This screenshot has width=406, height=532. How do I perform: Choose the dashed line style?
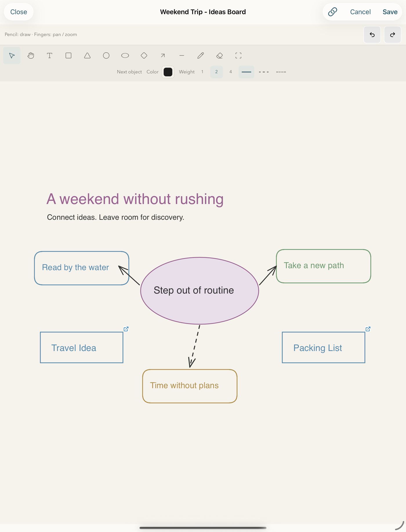click(264, 72)
